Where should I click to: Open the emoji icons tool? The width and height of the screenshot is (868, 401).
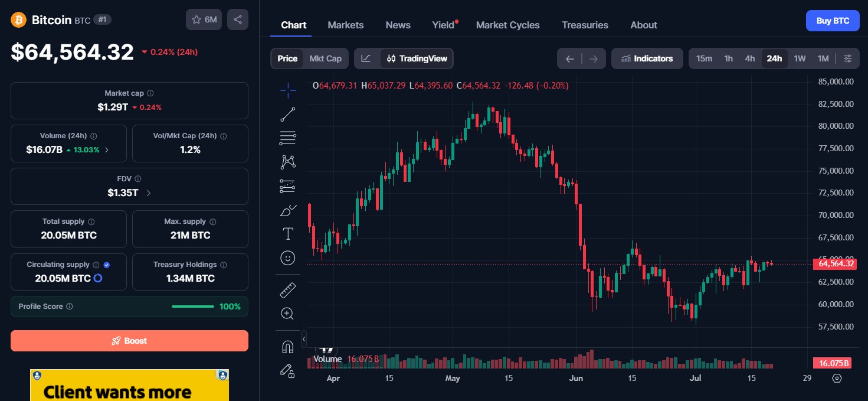coord(288,257)
